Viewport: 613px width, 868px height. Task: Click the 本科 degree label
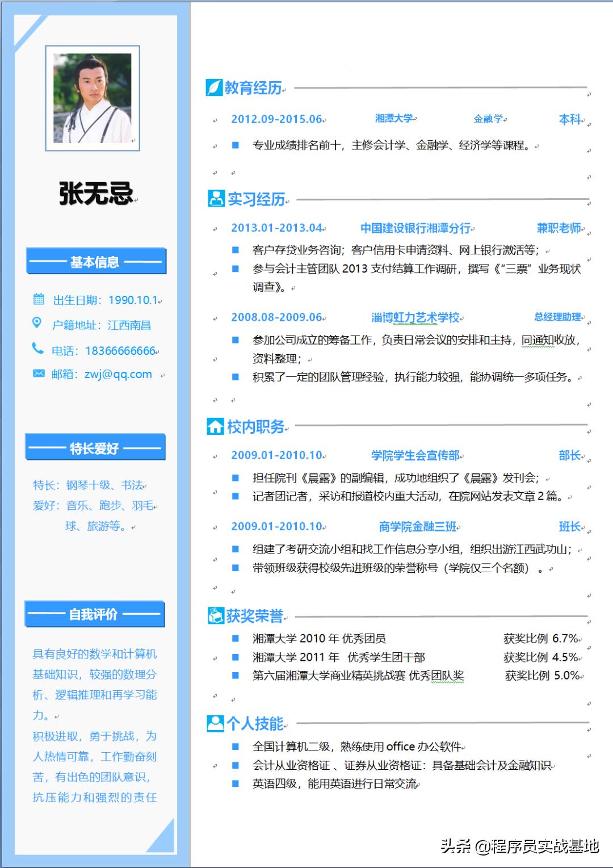tap(569, 119)
